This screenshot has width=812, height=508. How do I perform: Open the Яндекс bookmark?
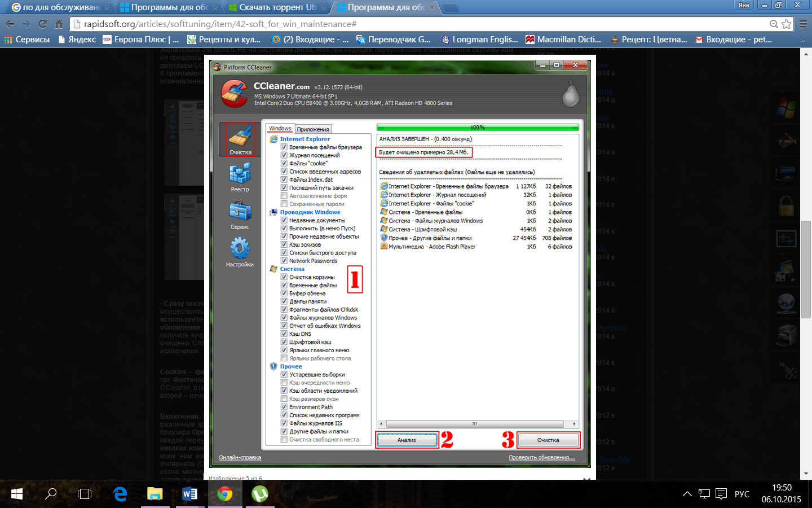coord(77,40)
